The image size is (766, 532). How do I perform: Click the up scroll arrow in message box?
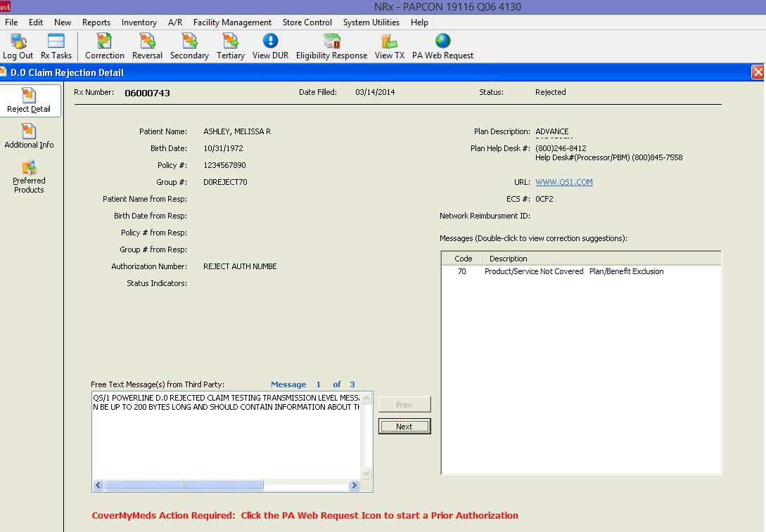[x=366, y=398]
